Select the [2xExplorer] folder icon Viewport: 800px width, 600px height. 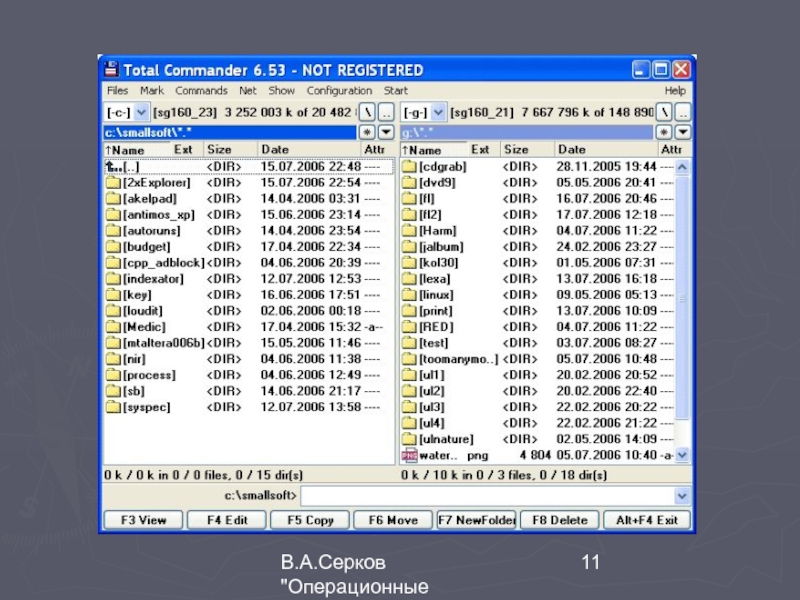coord(113,183)
